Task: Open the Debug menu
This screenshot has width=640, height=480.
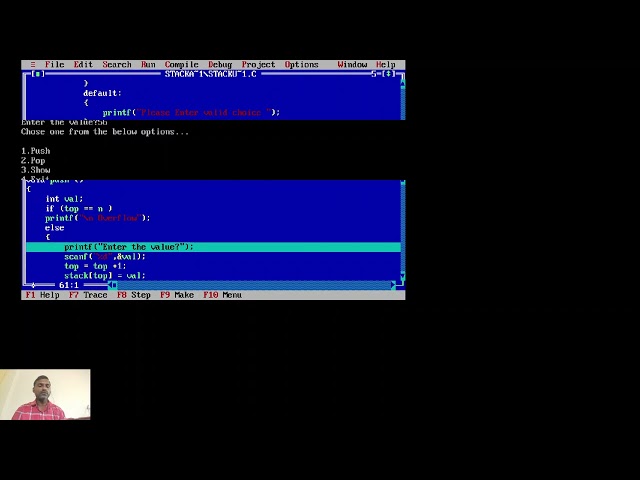Action: click(x=220, y=64)
